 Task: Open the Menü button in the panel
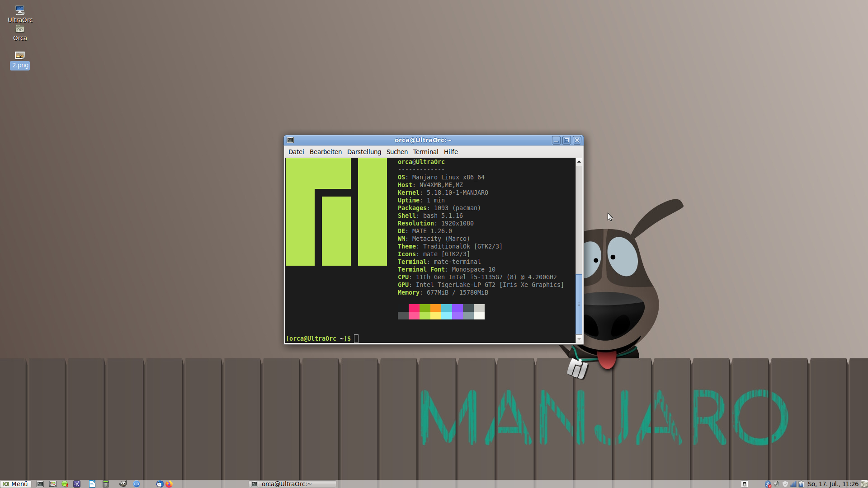click(16, 484)
